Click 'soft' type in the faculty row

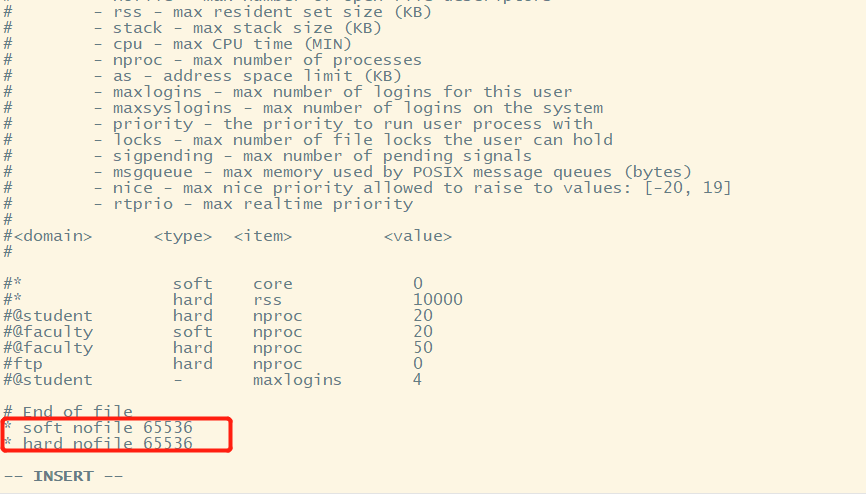point(192,332)
